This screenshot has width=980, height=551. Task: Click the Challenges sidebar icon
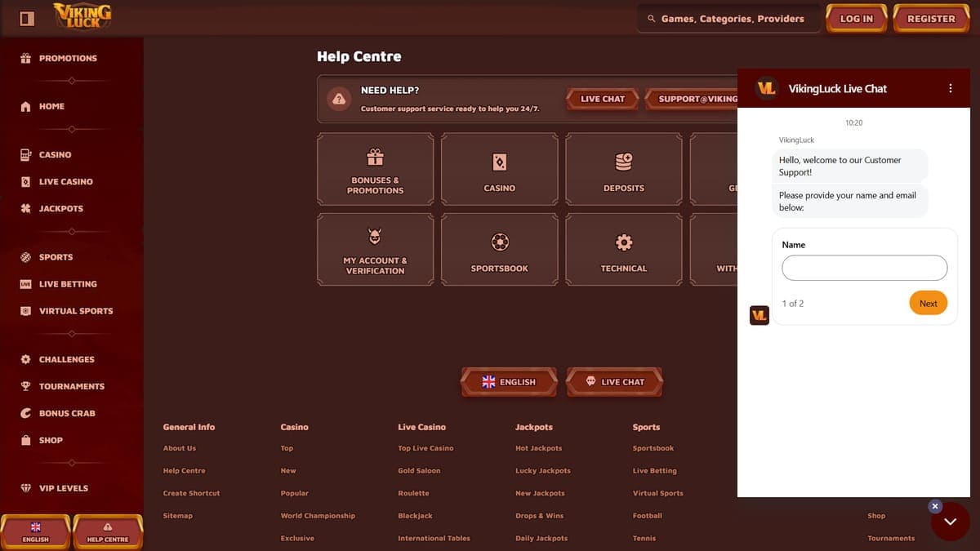point(25,359)
